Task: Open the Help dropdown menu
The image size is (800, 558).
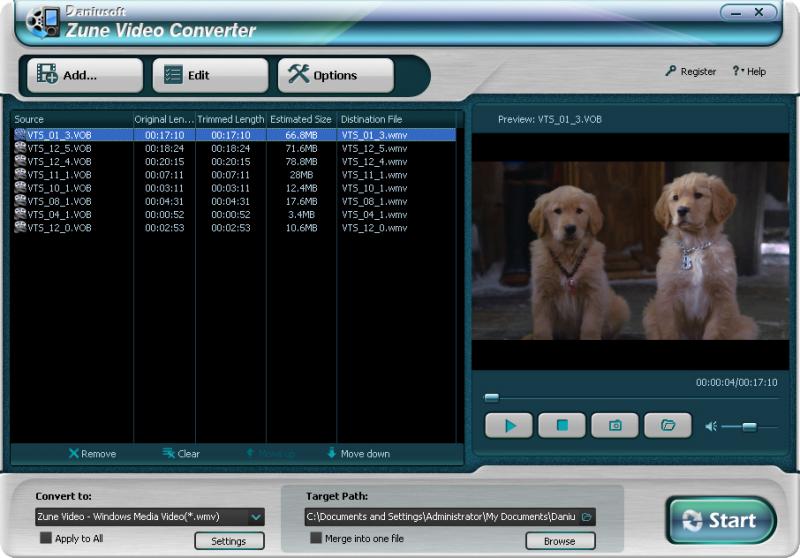Action: pos(749,72)
